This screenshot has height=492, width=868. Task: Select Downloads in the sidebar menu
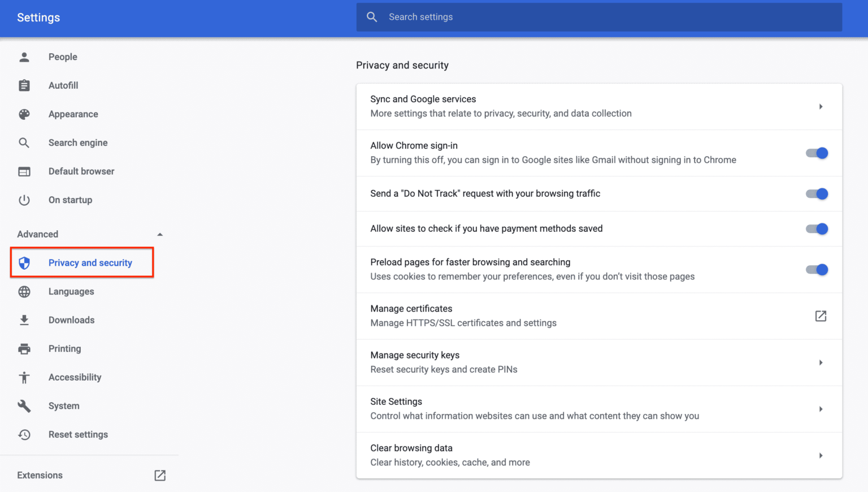[x=71, y=320]
